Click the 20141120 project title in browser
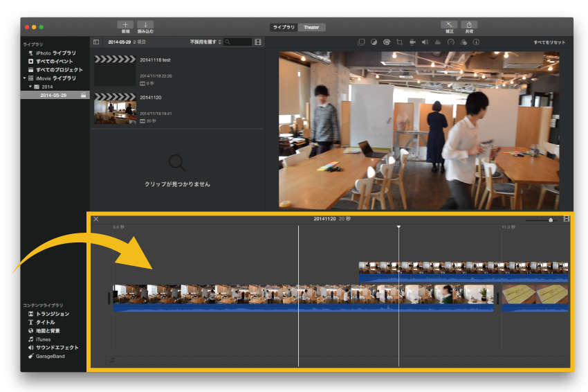Image resolution: width=588 pixels, height=392 pixels. [x=150, y=97]
